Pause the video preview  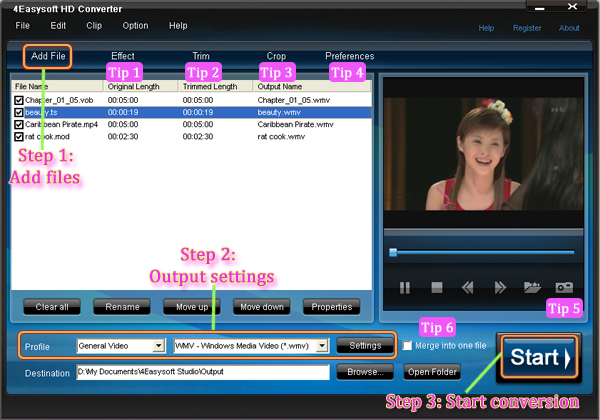pos(404,287)
